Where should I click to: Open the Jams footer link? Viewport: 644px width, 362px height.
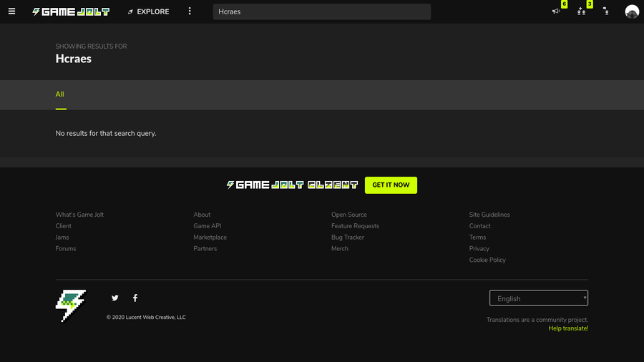[x=62, y=238]
